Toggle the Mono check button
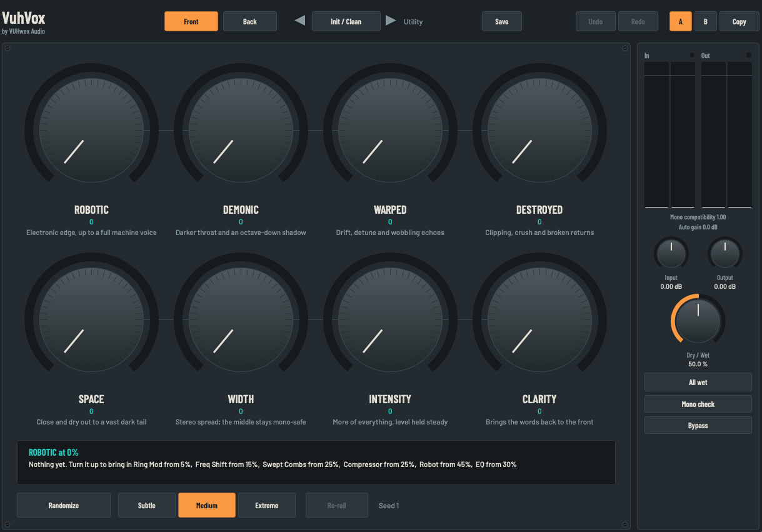Screen dimensions: 762x532 698,404
